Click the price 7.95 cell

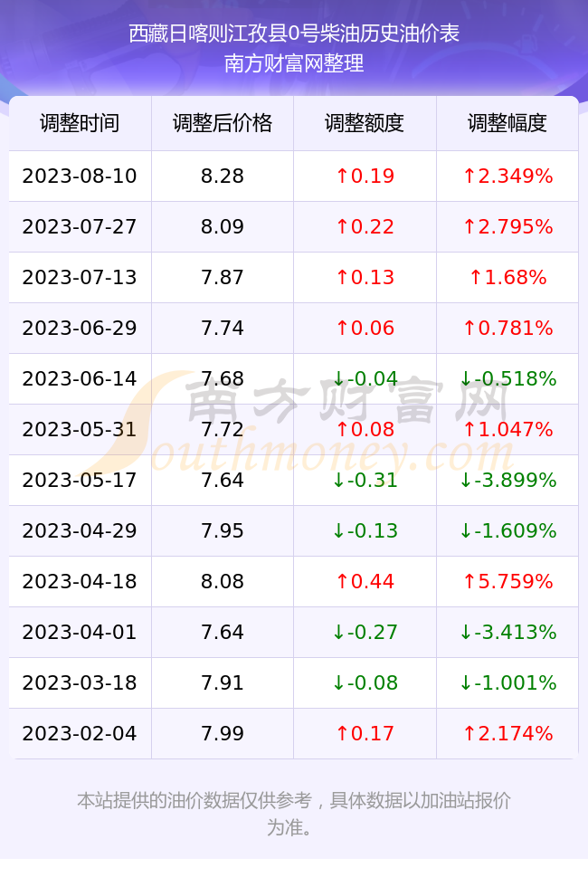click(x=223, y=530)
